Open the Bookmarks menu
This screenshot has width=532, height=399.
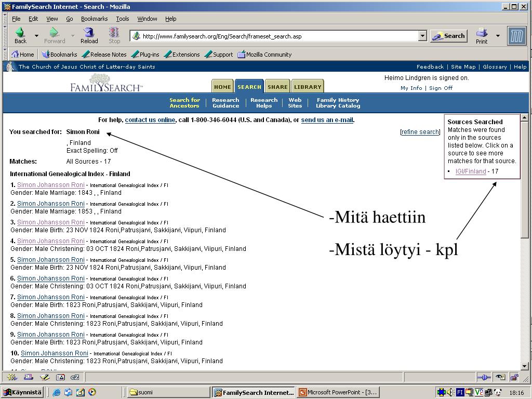coord(95,19)
